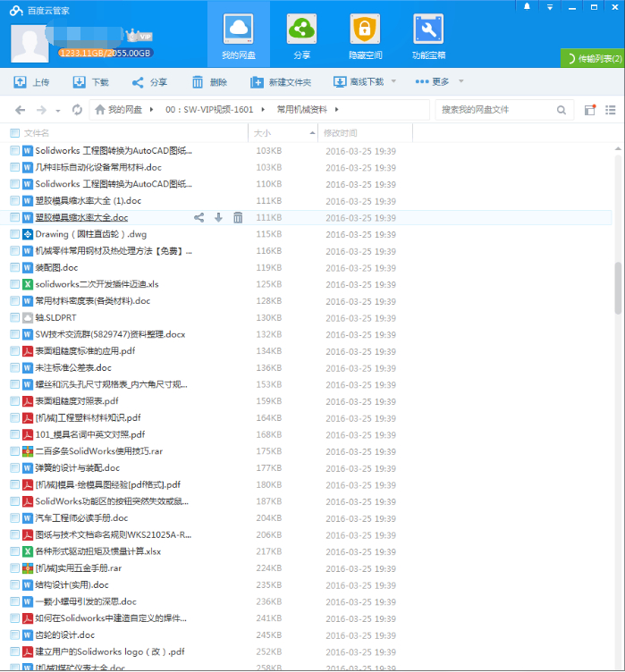The width and height of the screenshot is (625, 672).
Task: Delete 塑胶模具缩水率大全.doc via row trash icon
Action: click(238, 218)
